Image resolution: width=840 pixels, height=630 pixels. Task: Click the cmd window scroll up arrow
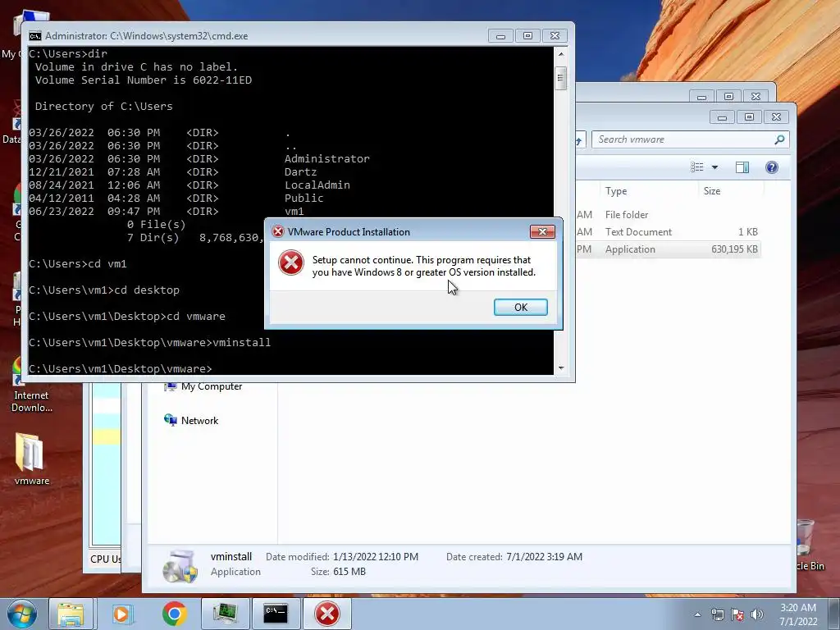[561, 54]
